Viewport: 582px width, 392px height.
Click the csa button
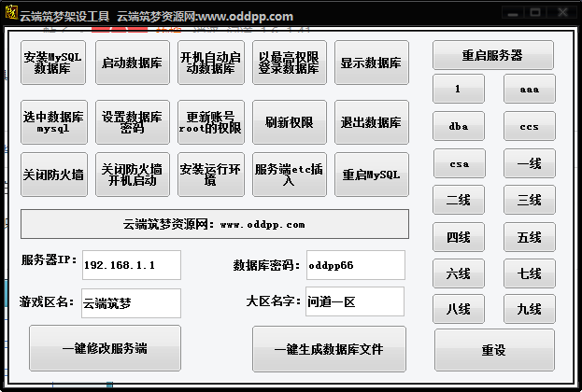coord(459,163)
